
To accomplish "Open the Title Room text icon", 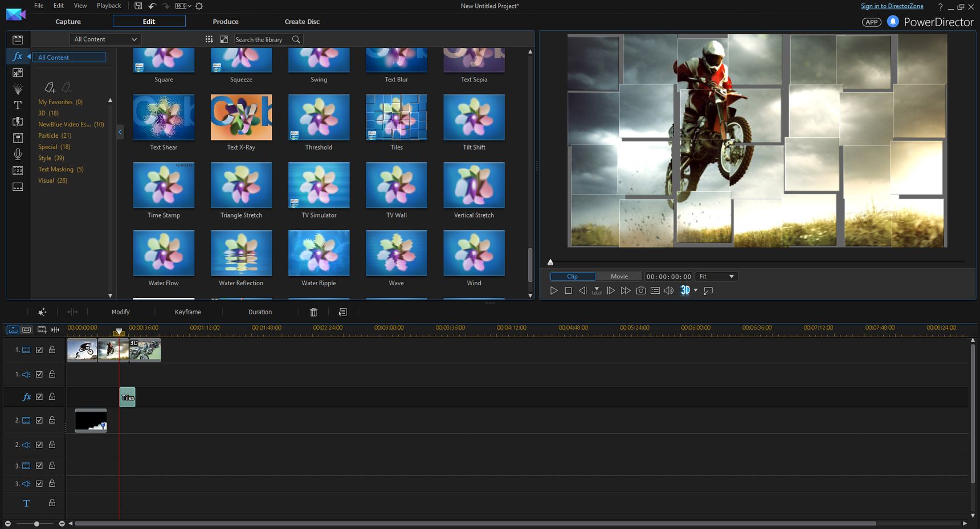I will click(18, 105).
